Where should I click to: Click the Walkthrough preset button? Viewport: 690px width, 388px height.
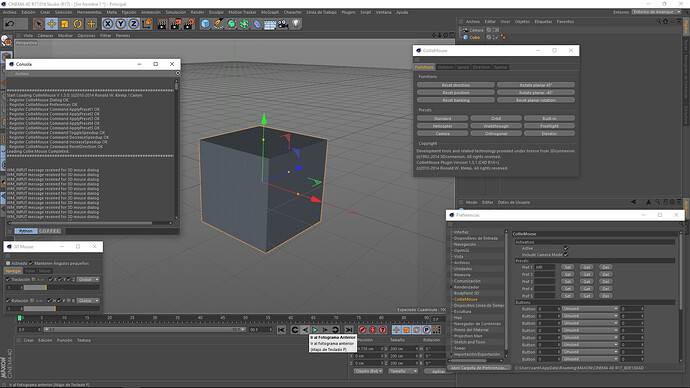496,126
